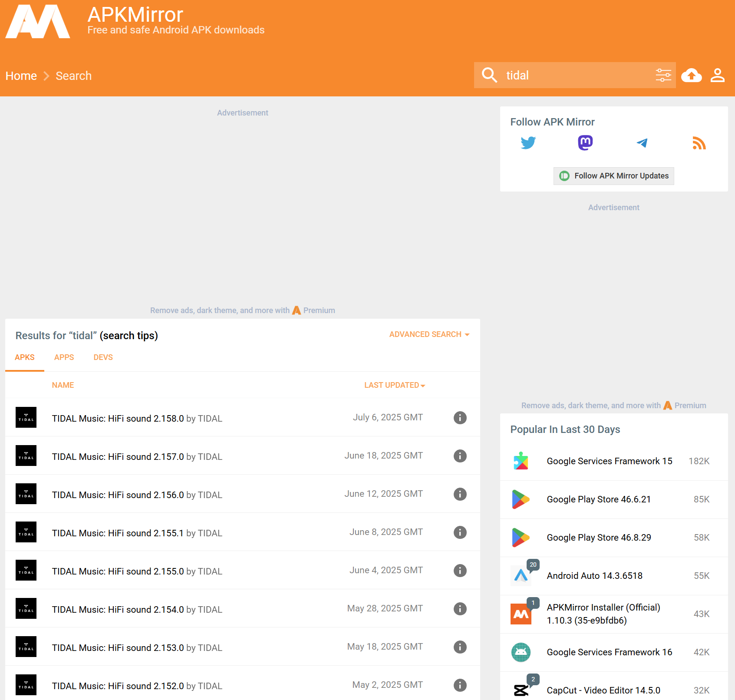Click the Search breadcrumb link
Viewport: 735px width, 700px height.
coord(74,76)
